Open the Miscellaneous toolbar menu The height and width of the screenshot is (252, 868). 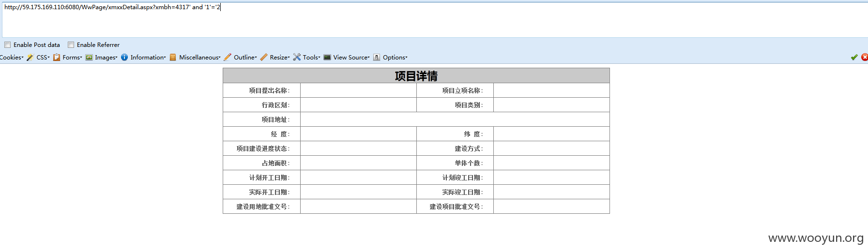pos(200,58)
